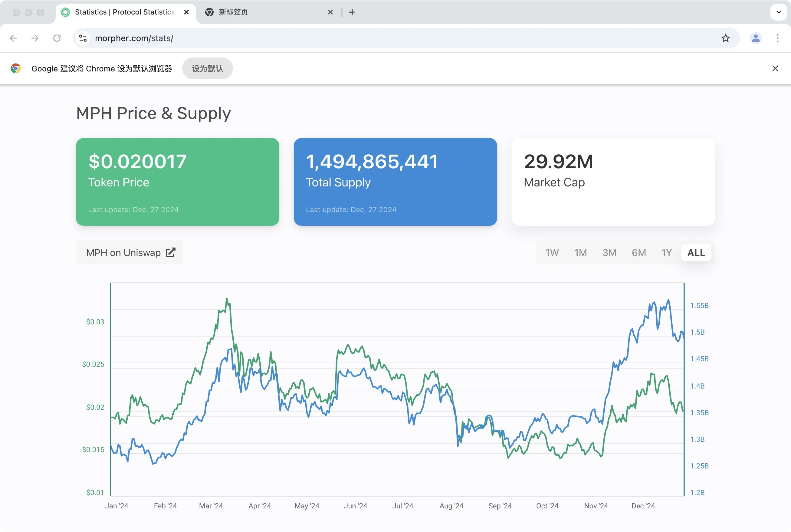
Task: Click the Morpher favicon on the first tab
Action: [65, 12]
